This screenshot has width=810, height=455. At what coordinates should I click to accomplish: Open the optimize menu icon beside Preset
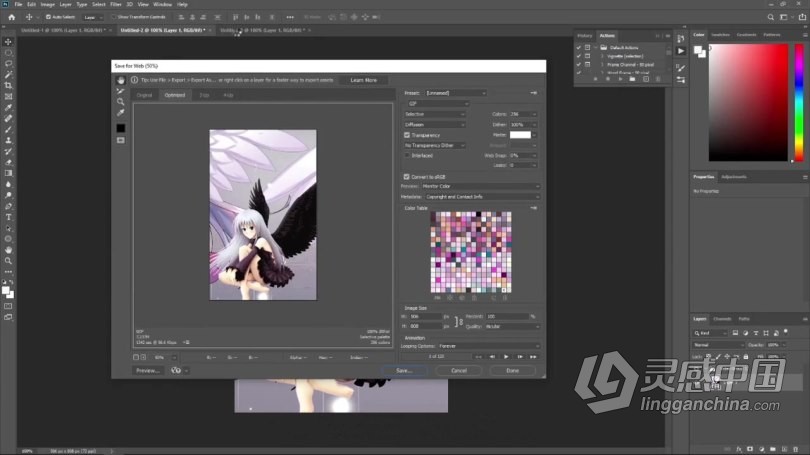click(534, 93)
